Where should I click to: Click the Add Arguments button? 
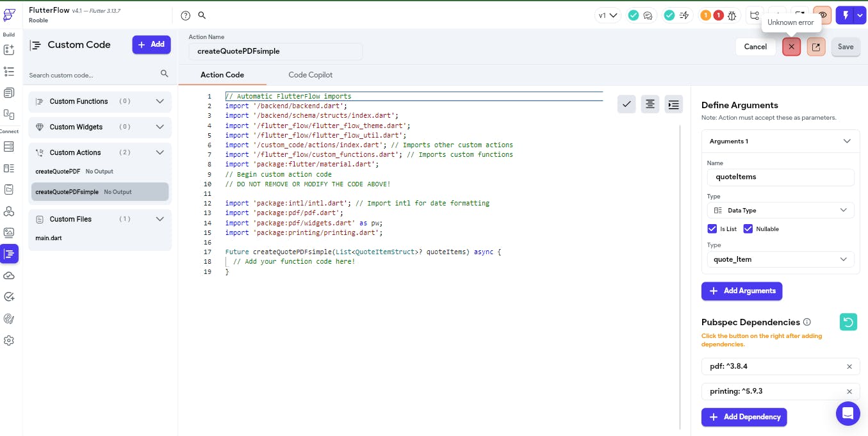coord(741,291)
